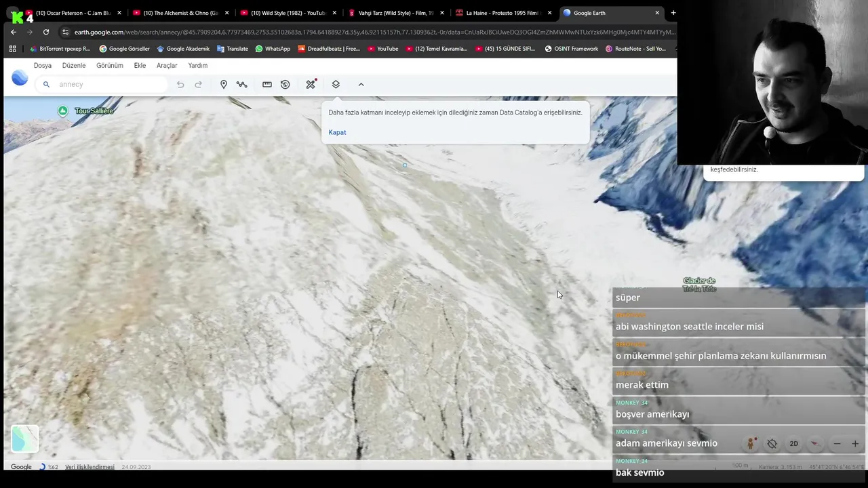
Task: Close the Wild Style (1982) tab
Action: coord(334,13)
